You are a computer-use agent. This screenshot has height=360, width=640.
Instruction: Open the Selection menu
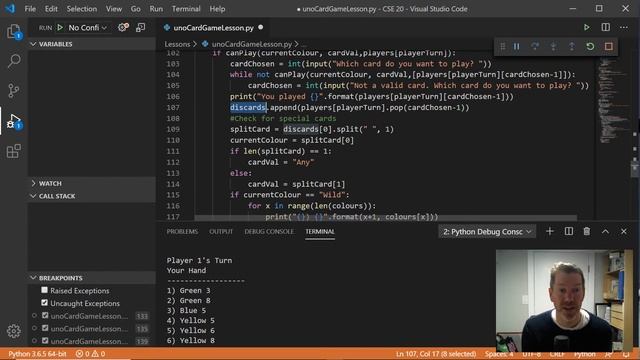pyautogui.click(x=82, y=9)
